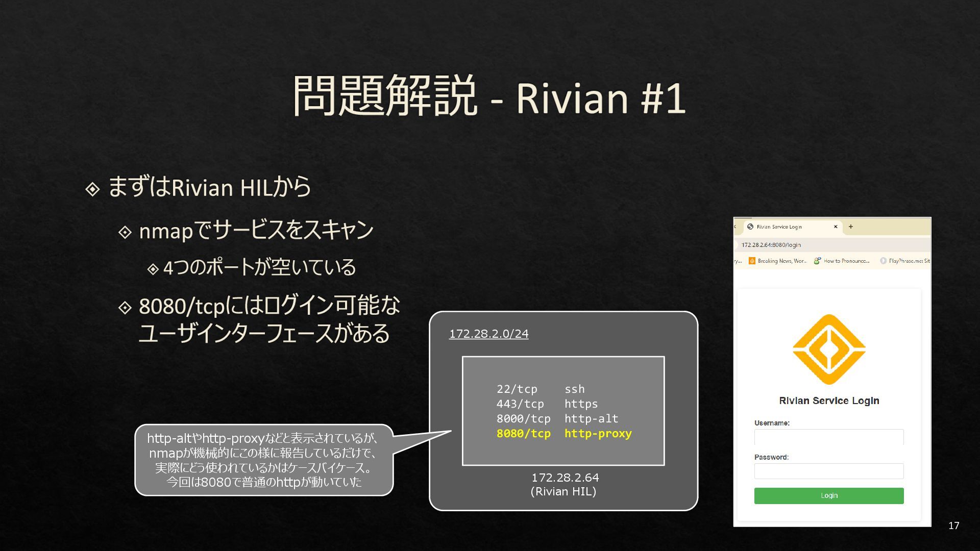The image size is (980, 551).
Task: Click the 172.28.2.0/24 subnet label
Action: click(488, 334)
